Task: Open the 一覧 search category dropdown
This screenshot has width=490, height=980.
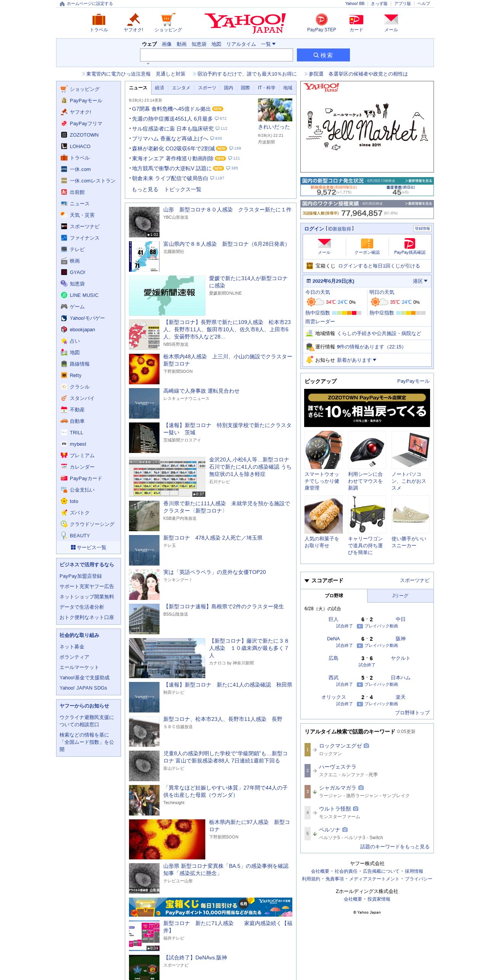Action: [268, 44]
